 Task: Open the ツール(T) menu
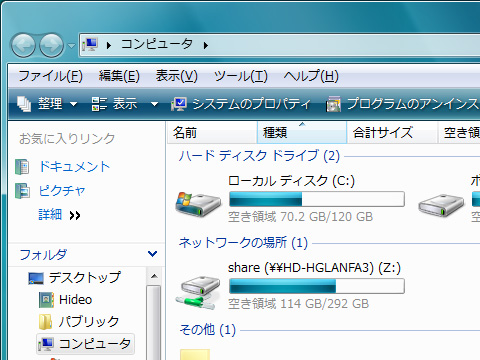[x=241, y=76]
